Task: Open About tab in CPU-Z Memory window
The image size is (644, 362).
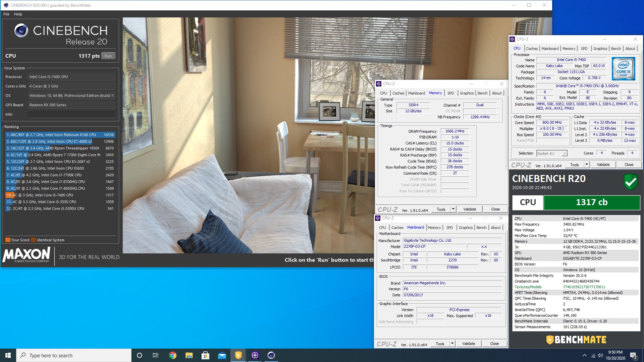Action: [x=497, y=93]
